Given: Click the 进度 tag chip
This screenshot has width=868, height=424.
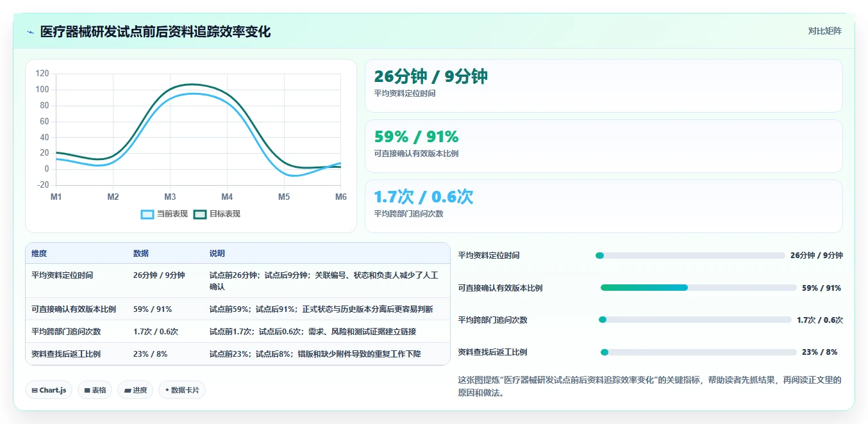Looking at the screenshot, I should 135,390.
